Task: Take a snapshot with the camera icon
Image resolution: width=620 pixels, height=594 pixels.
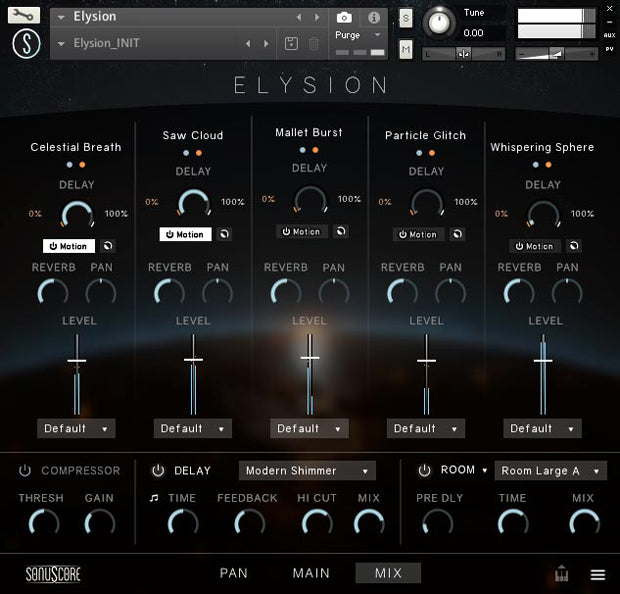Action: (x=344, y=17)
